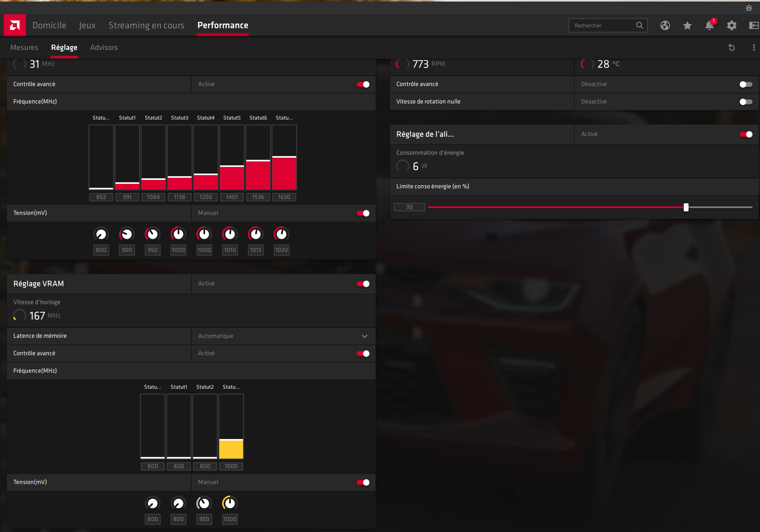760x532 pixels.
Task: Open favorites star icon
Action: 687,25
